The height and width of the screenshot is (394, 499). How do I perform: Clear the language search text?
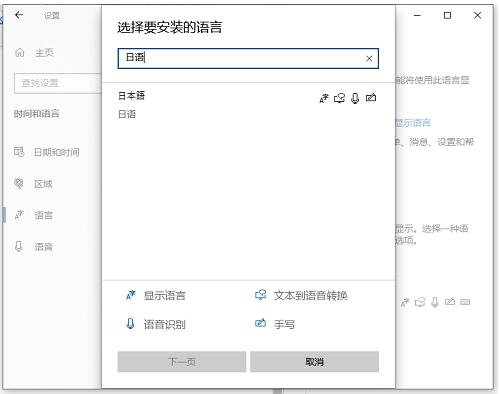point(369,59)
